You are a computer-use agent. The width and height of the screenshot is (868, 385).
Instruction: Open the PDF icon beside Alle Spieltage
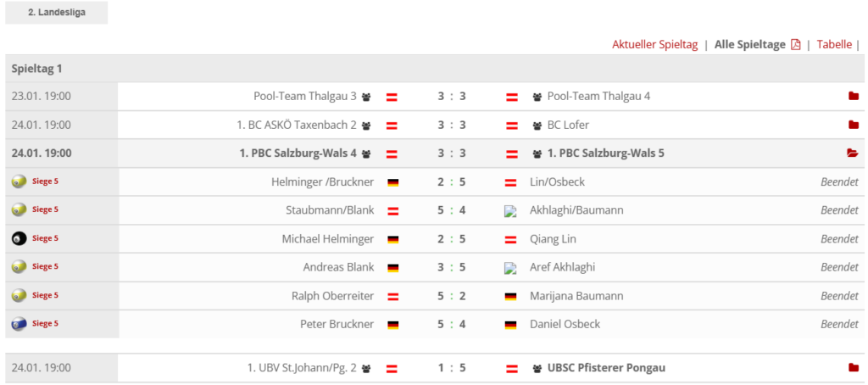pos(795,45)
